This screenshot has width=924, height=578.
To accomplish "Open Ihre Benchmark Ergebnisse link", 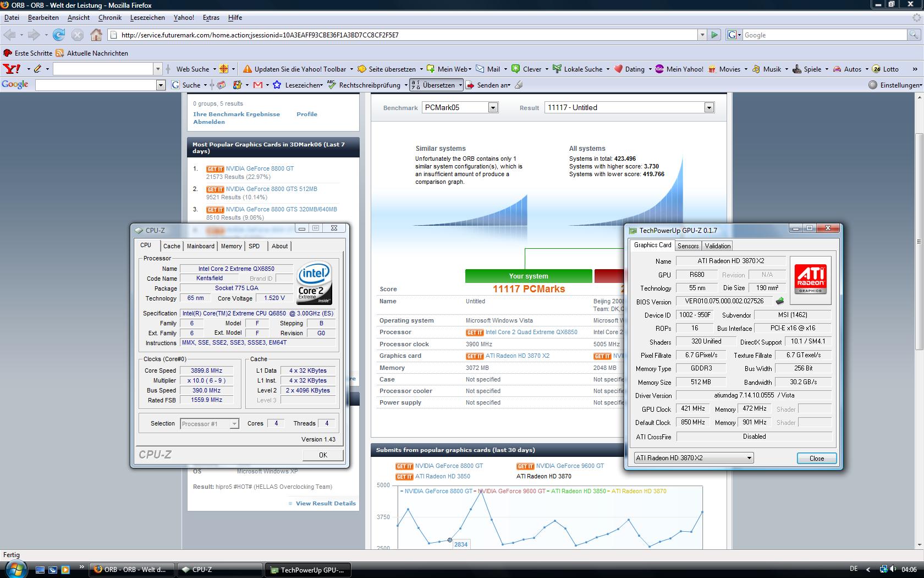I will tap(237, 114).
